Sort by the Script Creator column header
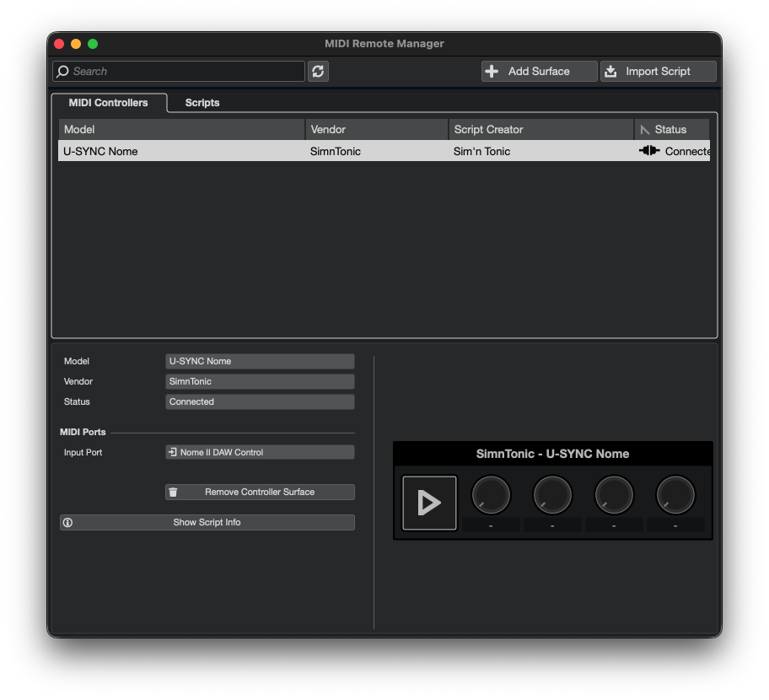Screen dimensions: 769x700 (541, 130)
